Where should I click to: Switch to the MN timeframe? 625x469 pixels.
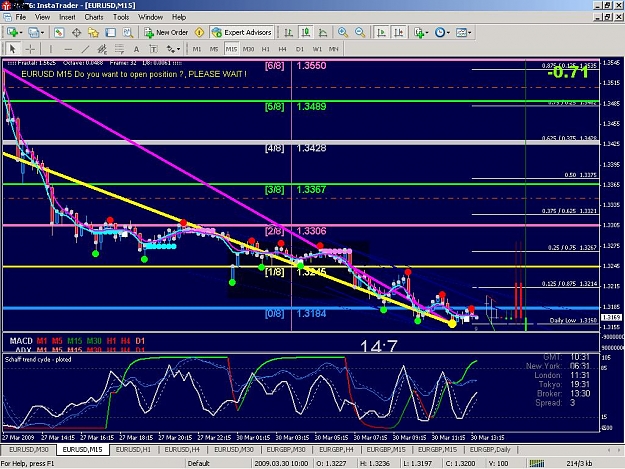[334, 49]
